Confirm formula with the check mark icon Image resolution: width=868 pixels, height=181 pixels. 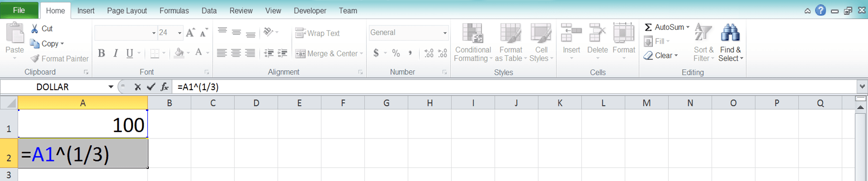151,87
